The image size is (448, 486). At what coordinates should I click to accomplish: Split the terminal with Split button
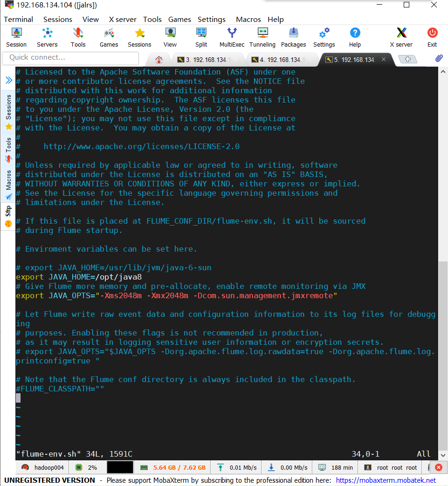[x=201, y=37]
